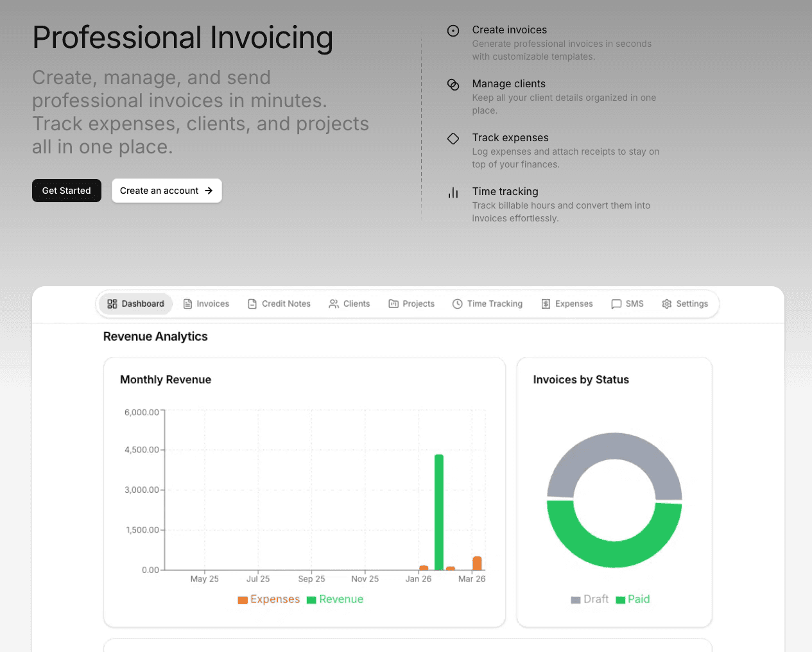Click the Track expenses heading
Screen dimensions: 812x652
click(x=510, y=137)
